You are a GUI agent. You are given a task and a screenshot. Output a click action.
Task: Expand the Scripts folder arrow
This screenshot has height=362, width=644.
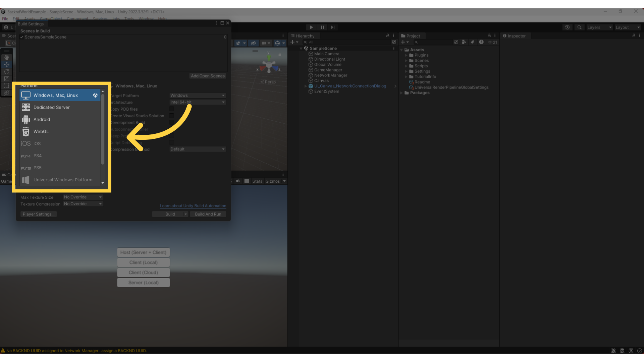point(406,66)
